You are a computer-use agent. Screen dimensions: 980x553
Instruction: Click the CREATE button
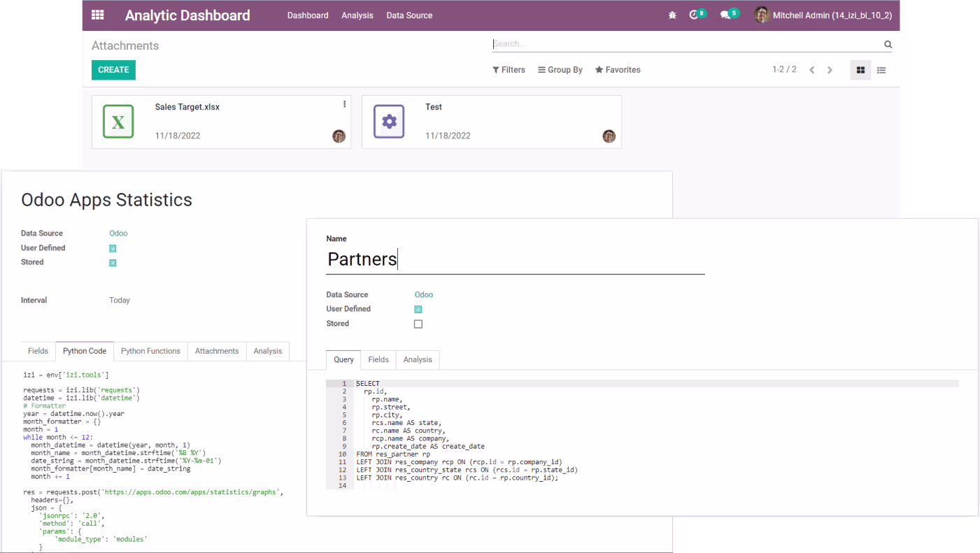tap(113, 70)
